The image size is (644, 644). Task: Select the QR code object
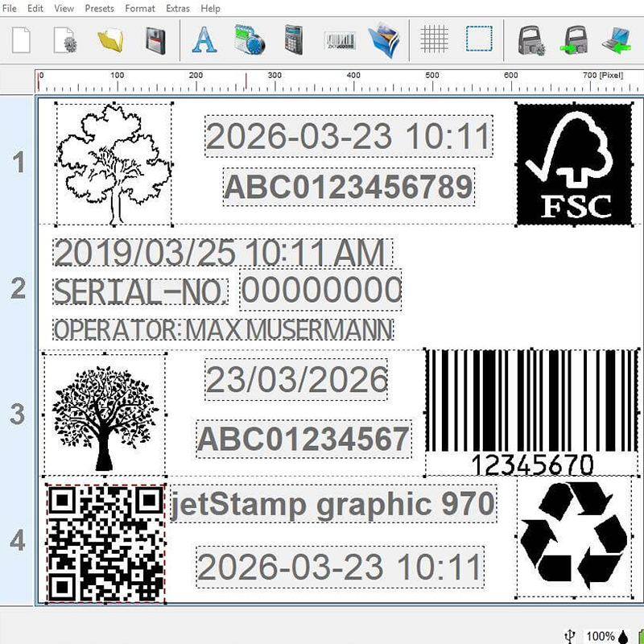[105, 543]
